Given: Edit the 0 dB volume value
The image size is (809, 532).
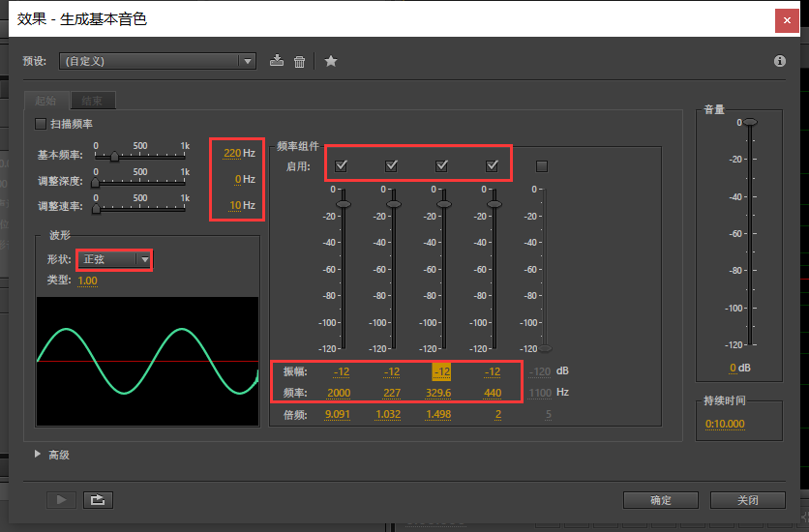Looking at the screenshot, I should click(733, 369).
